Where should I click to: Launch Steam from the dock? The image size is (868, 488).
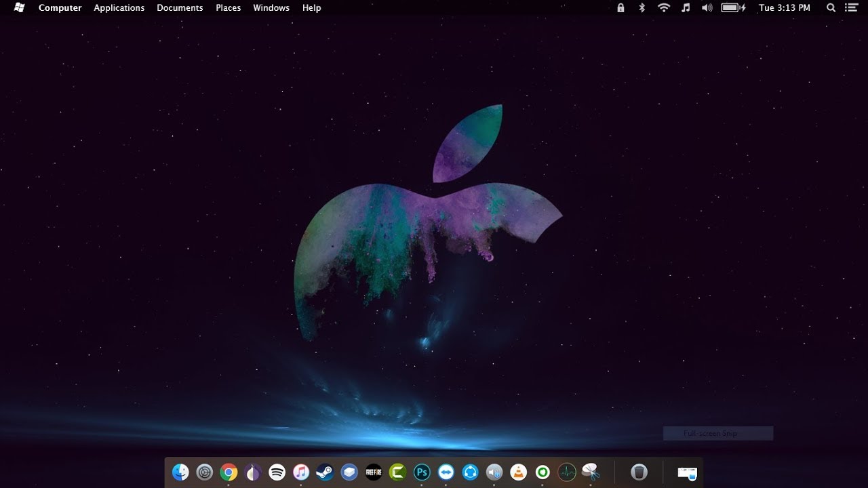[325, 472]
